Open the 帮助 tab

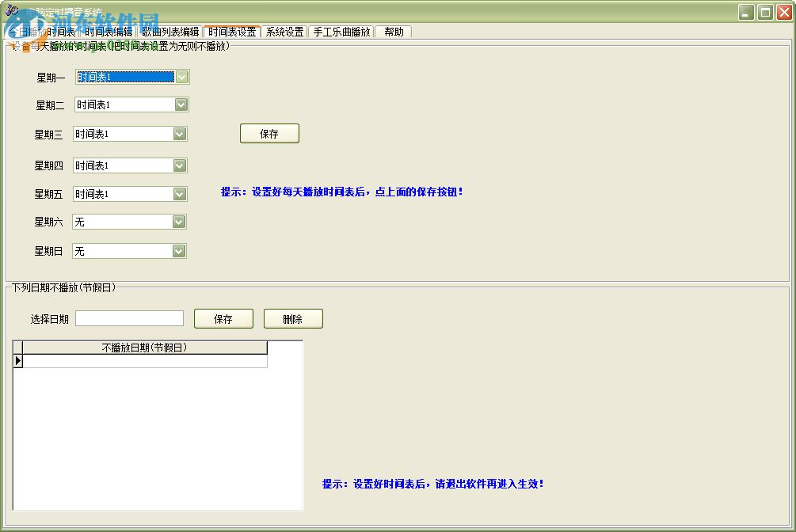[x=394, y=32]
